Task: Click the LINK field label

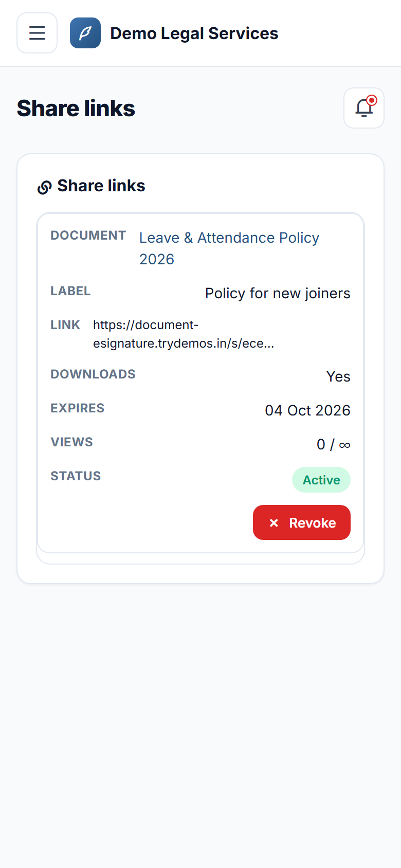Action: (x=65, y=325)
